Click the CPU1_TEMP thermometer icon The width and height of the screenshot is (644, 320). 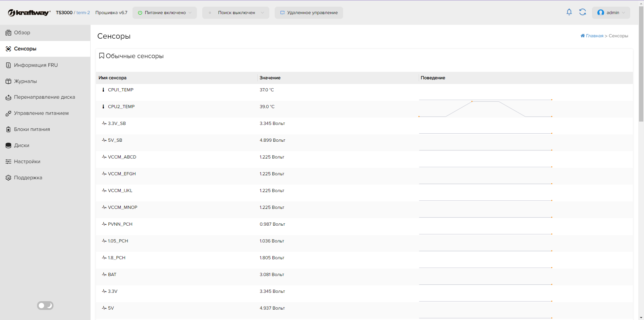pos(103,90)
